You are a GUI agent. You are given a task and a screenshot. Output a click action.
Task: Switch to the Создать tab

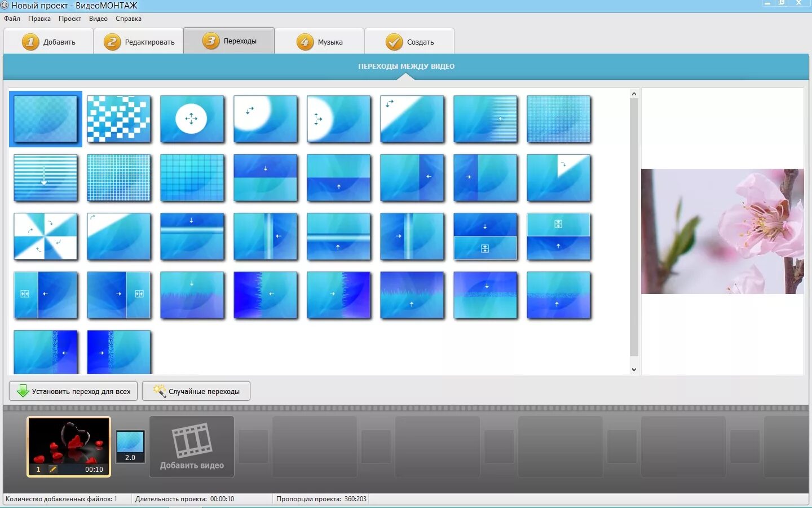[409, 42]
